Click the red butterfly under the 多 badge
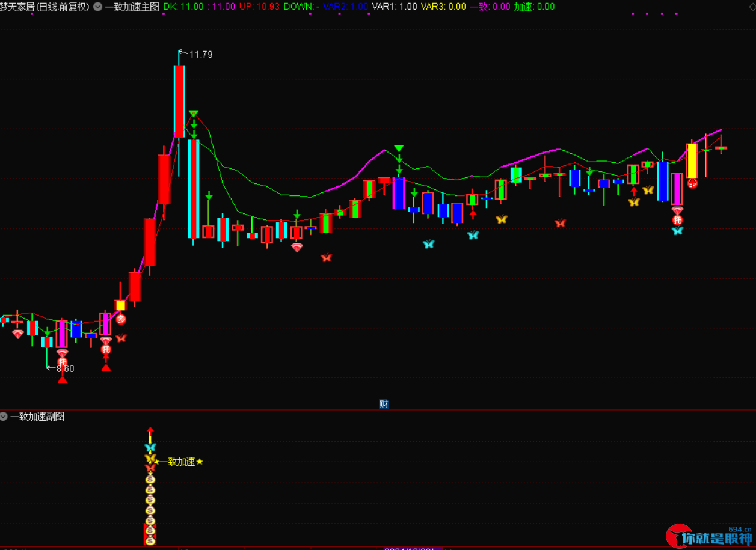The image size is (756, 550). pyautogui.click(x=121, y=338)
